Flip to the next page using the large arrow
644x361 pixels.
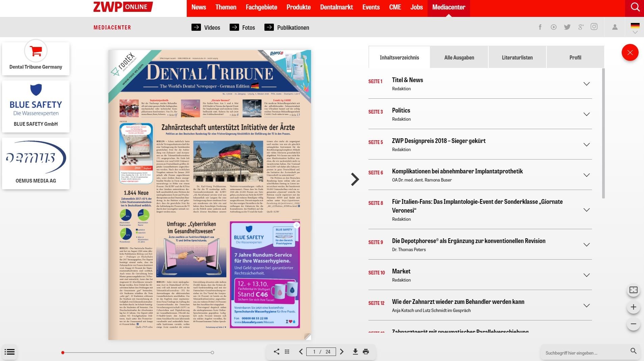point(355,179)
